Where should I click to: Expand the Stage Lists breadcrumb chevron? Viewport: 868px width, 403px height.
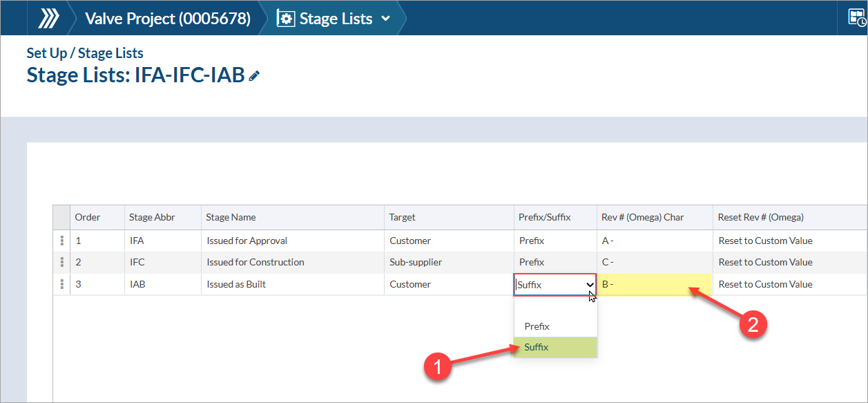[385, 19]
